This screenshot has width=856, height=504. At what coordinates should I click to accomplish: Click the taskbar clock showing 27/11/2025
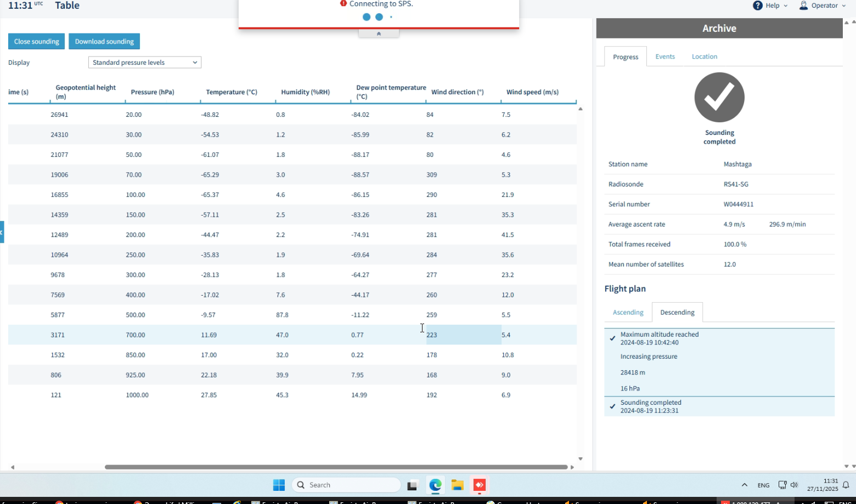(x=823, y=485)
